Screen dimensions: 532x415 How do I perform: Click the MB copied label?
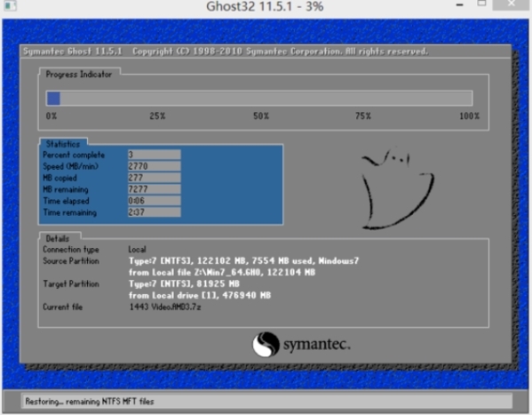click(60, 178)
